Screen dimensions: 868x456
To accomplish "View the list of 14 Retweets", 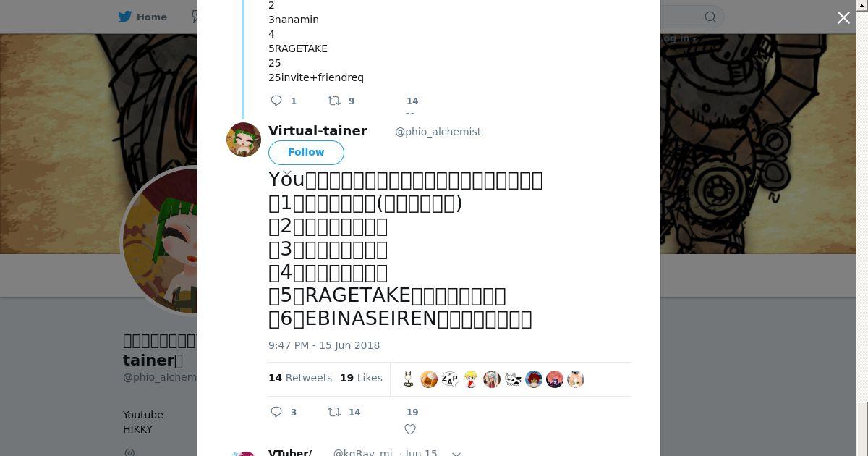I will pyautogui.click(x=300, y=378).
